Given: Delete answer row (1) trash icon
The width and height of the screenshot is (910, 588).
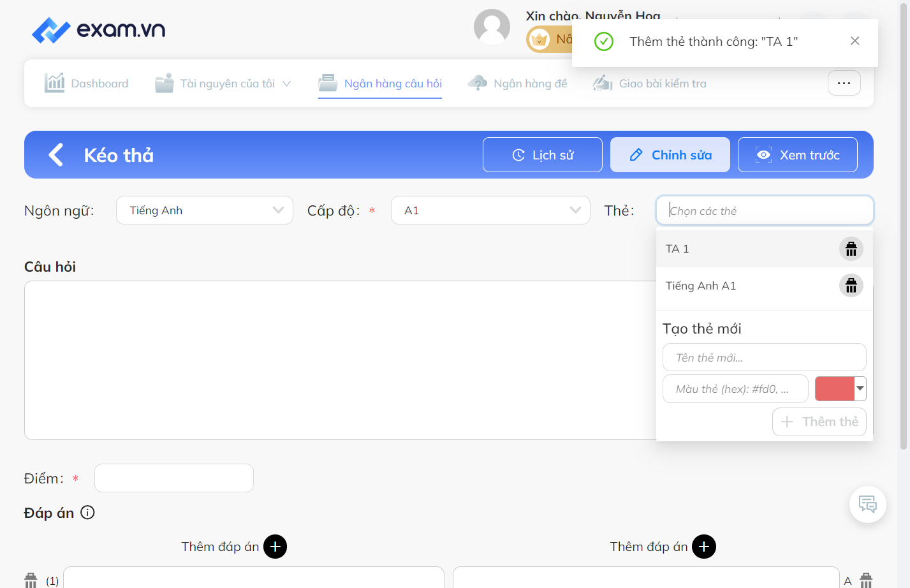Looking at the screenshot, I should 31,580.
